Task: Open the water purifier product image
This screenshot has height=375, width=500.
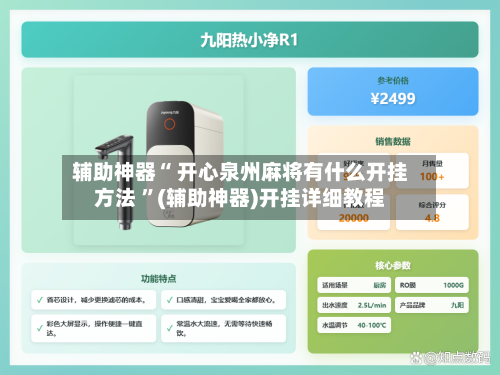Action: point(159,160)
